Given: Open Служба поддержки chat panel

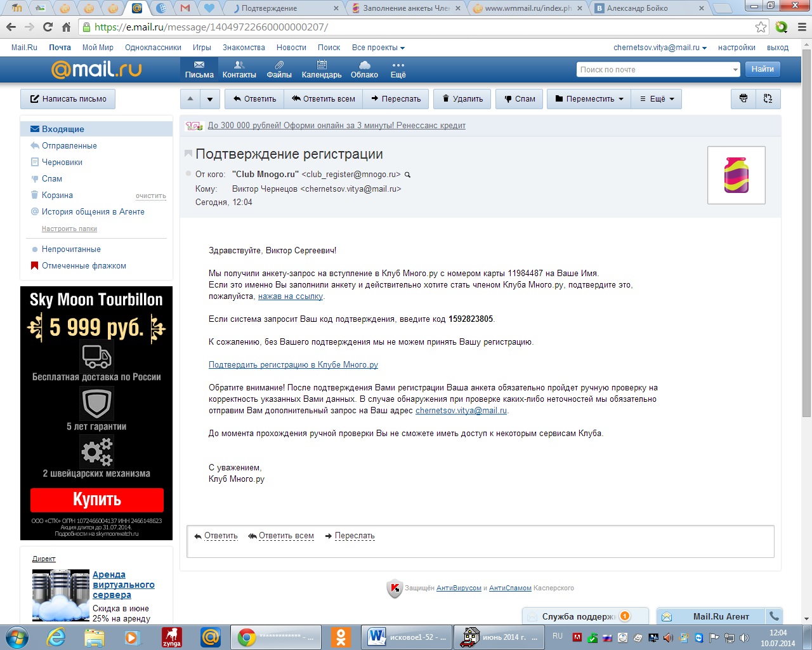Looking at the screenshot, I should [x=586, y=616].
